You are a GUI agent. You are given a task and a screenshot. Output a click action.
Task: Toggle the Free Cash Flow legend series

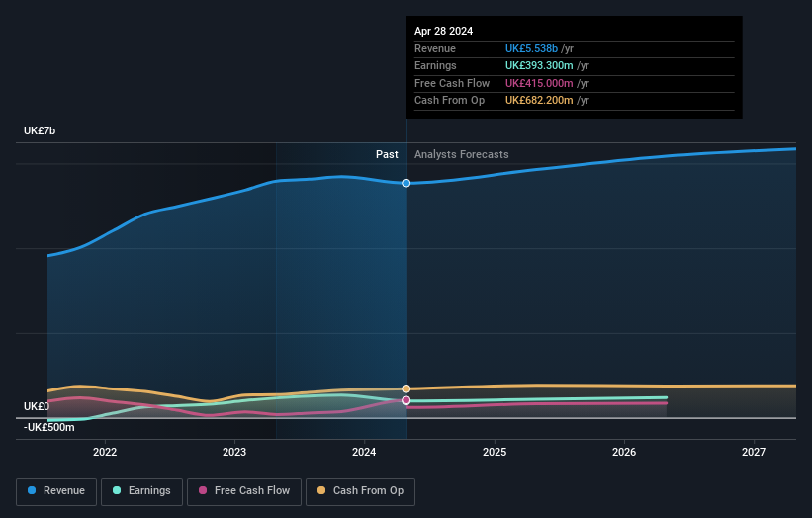coord(244,491)
